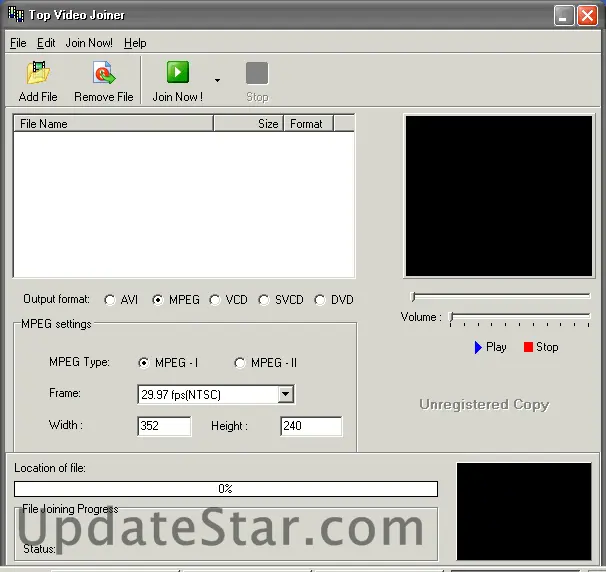Click Top Video Joiner title bar icon
606x572 pixels.
tap(16, 14)
